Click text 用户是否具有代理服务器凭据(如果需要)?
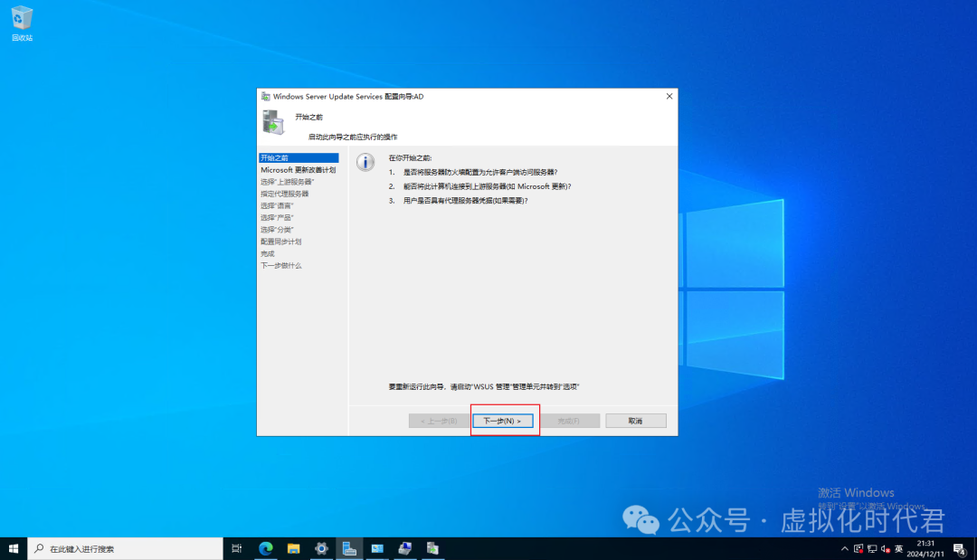 466,201
